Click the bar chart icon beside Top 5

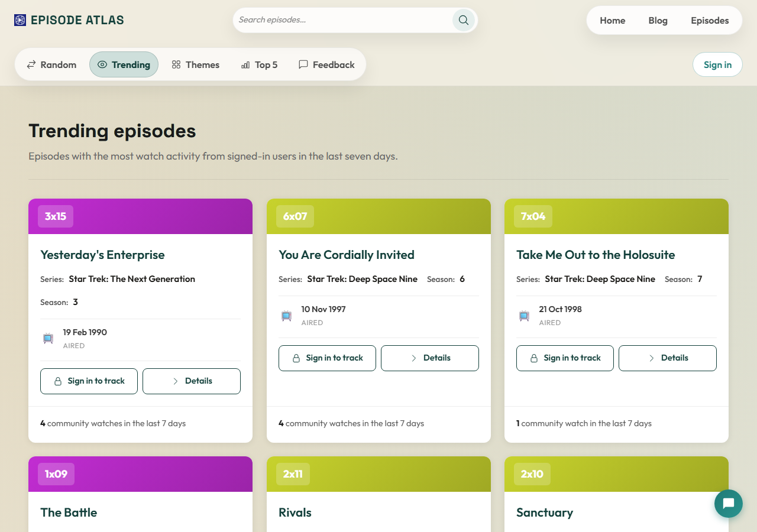245,65
